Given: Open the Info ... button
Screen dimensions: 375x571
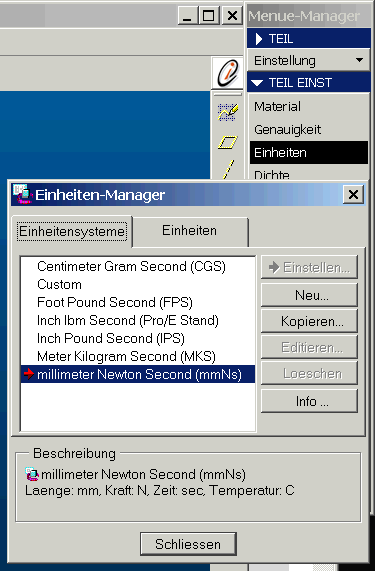Looking at the screenshot, I should click(x=309, y=401).
